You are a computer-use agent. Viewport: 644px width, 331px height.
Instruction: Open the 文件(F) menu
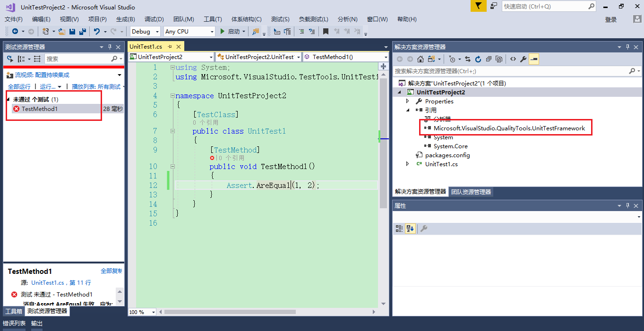point(14,19)
